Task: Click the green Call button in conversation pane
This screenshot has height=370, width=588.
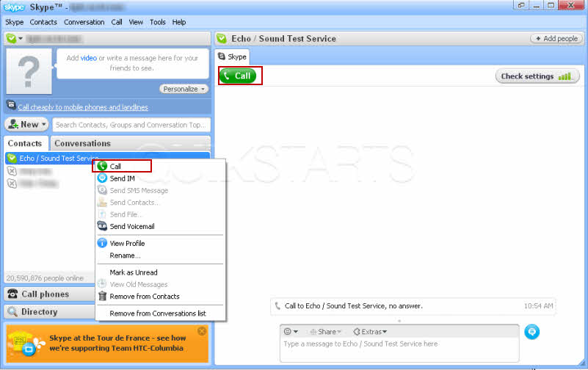Action: pos(238,76)
